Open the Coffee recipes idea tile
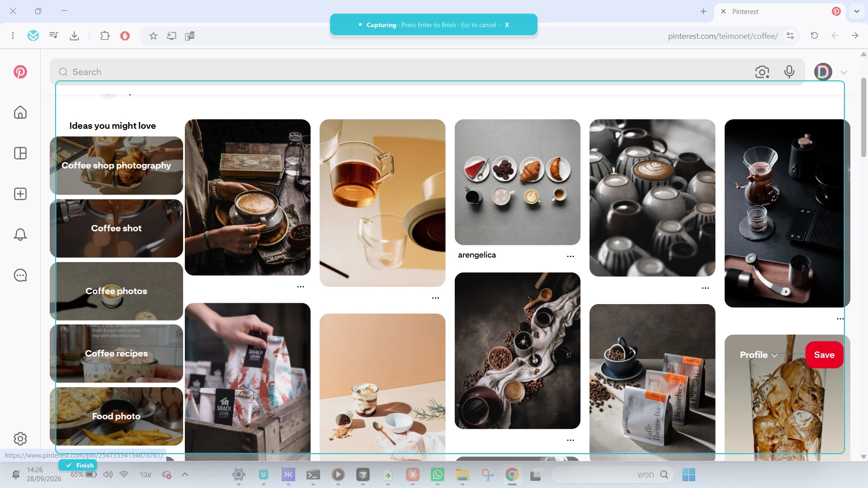 116,353
